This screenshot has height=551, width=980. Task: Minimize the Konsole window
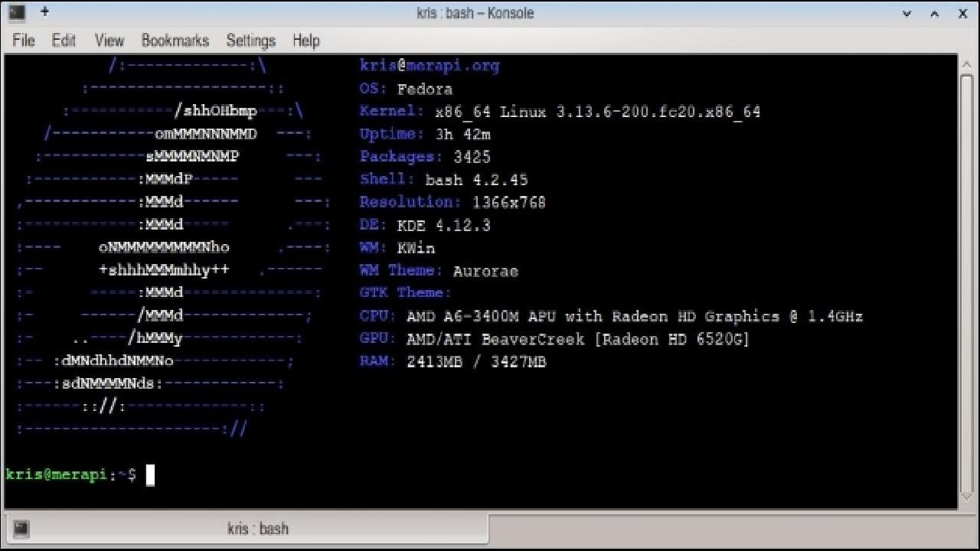pos(907,13)
